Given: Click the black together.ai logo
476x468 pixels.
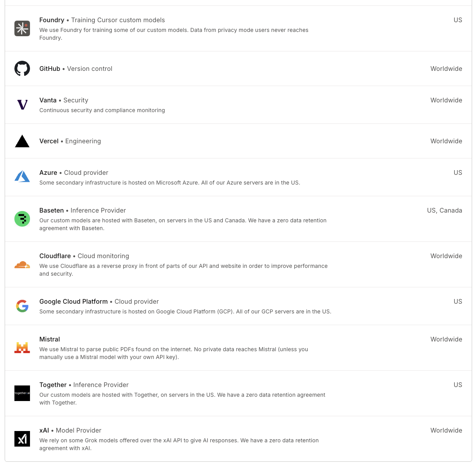Looking at the screenshot, I should [x=22, y=393].
